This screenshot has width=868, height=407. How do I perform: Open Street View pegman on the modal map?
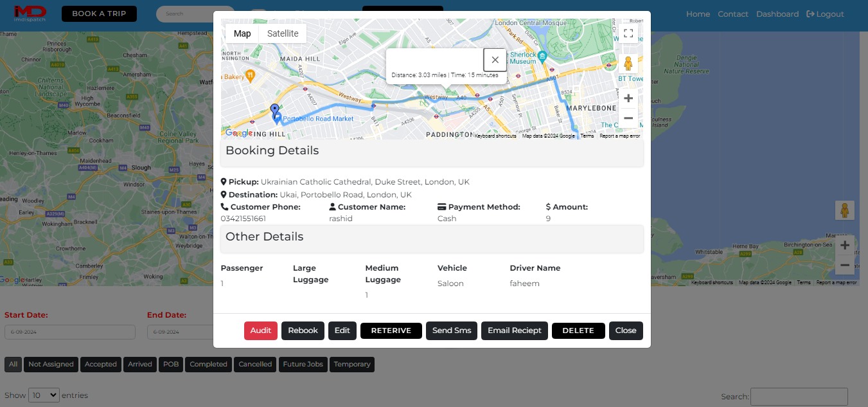point(628,64)
